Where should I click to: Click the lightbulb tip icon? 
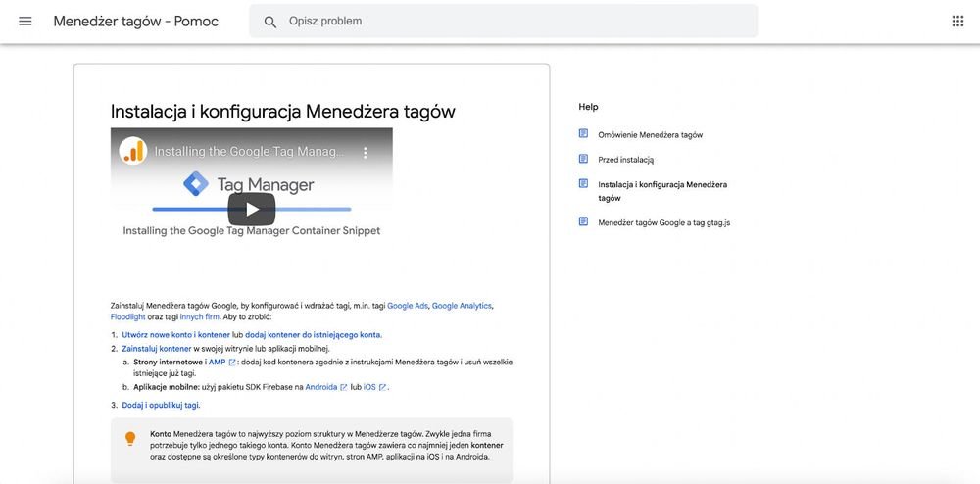click(x=130, y=438)
